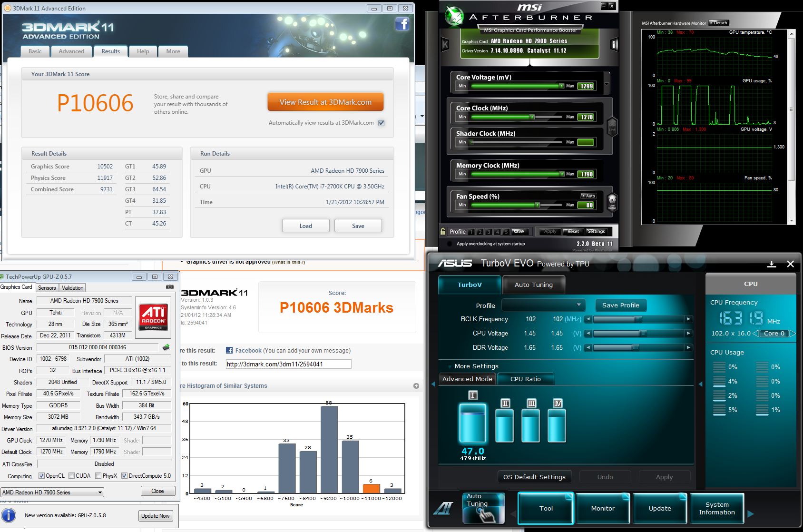Image resolution: width=803 pixels, height=532 pixels.
Task: Collapse the More Settings section
Action: click(450, 366)
